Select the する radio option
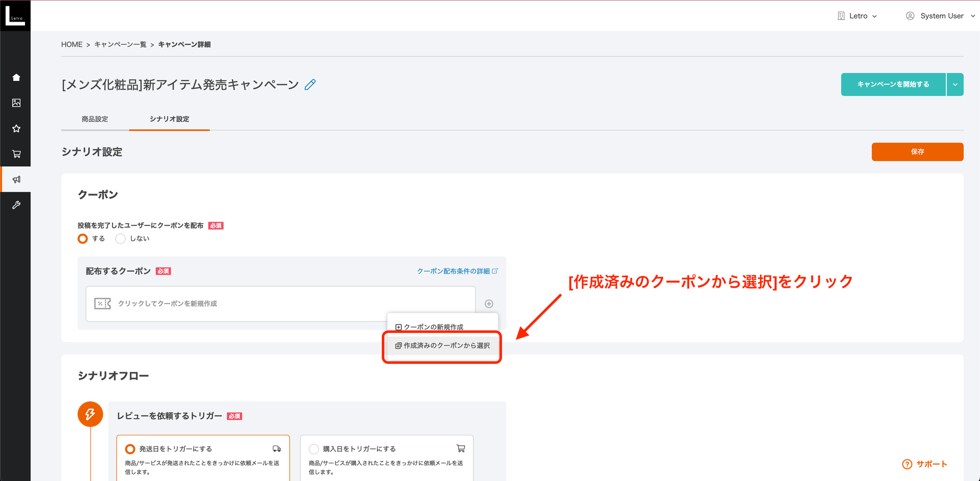 pyautogui.click(x=82, y=239)
